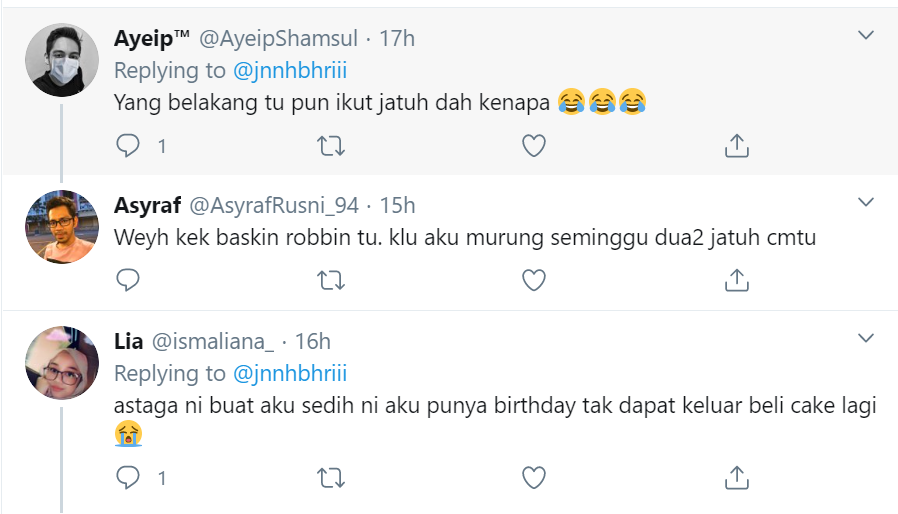
Task: Open @jnnhbhriii mention in Ayeip's reply
Action: [x=289, y=70]
